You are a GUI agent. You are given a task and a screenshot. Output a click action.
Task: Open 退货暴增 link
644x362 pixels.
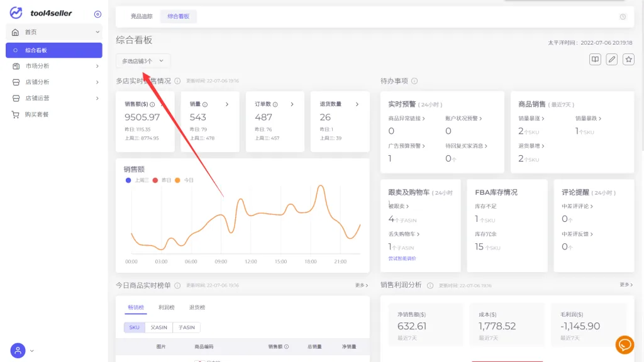coord(531,146)
